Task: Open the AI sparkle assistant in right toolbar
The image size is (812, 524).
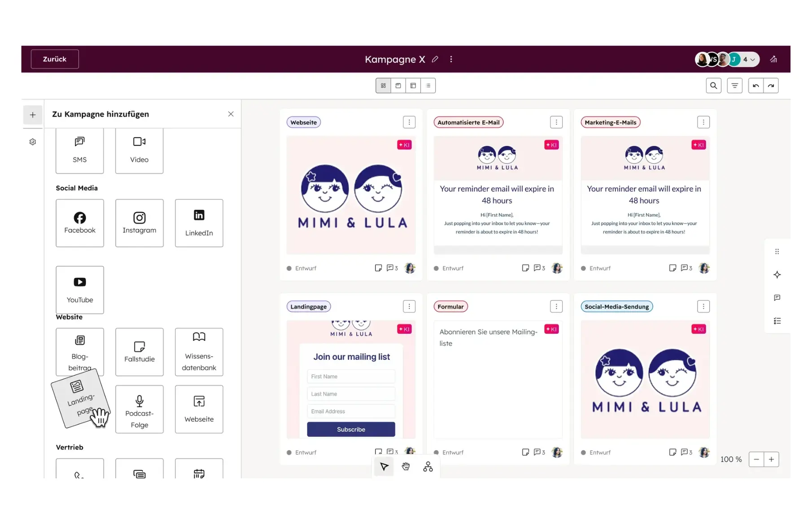Action: tap(777, 275)
